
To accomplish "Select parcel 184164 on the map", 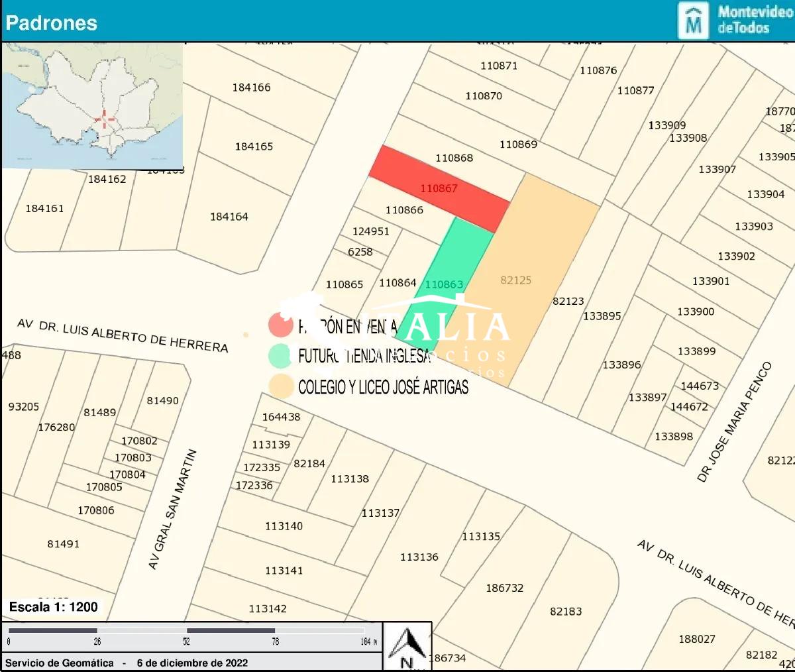I will point(229,217).
